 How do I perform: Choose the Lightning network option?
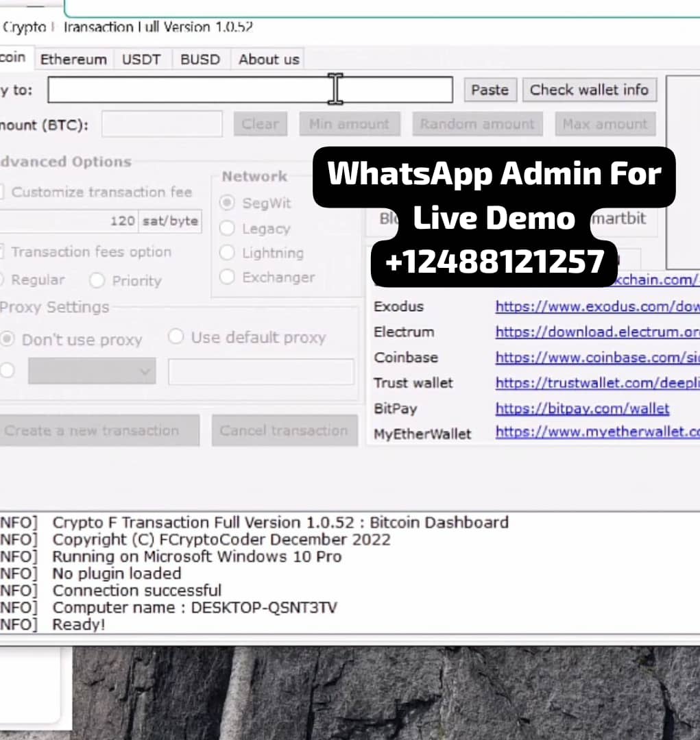pyautogui.click(x=227, y=253)
